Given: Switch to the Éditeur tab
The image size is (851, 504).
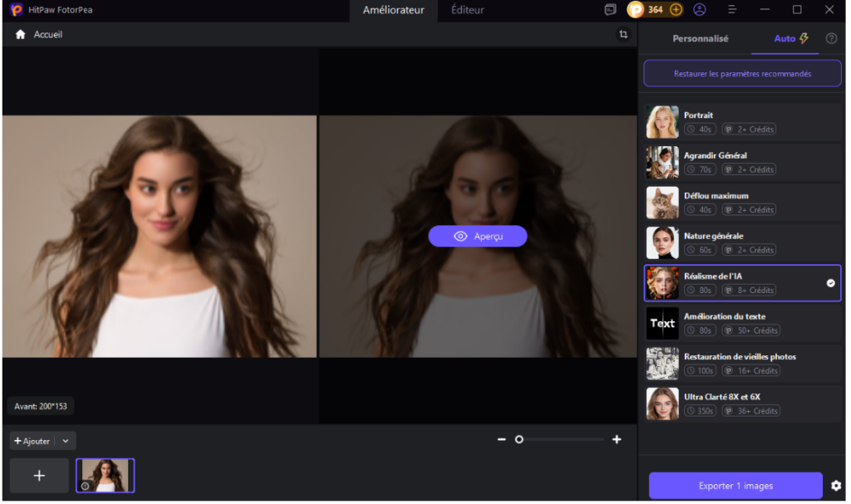Looking at the screenshot, I should click(x=470, y=10).
